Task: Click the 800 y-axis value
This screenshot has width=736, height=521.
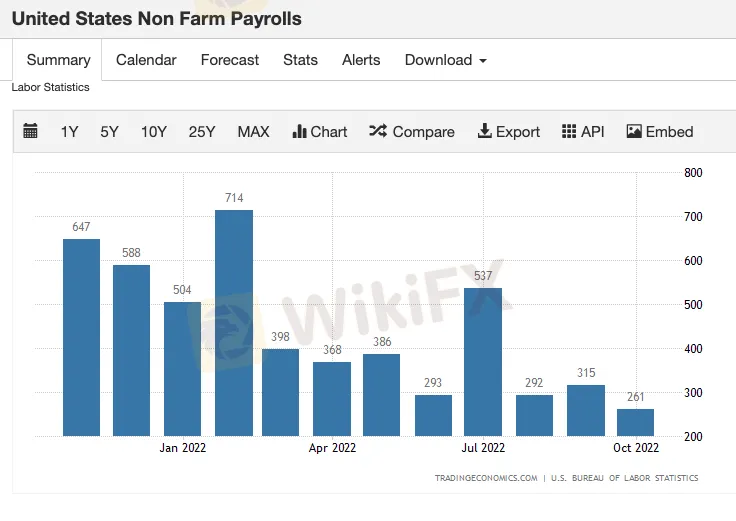Action: [693, 173]
